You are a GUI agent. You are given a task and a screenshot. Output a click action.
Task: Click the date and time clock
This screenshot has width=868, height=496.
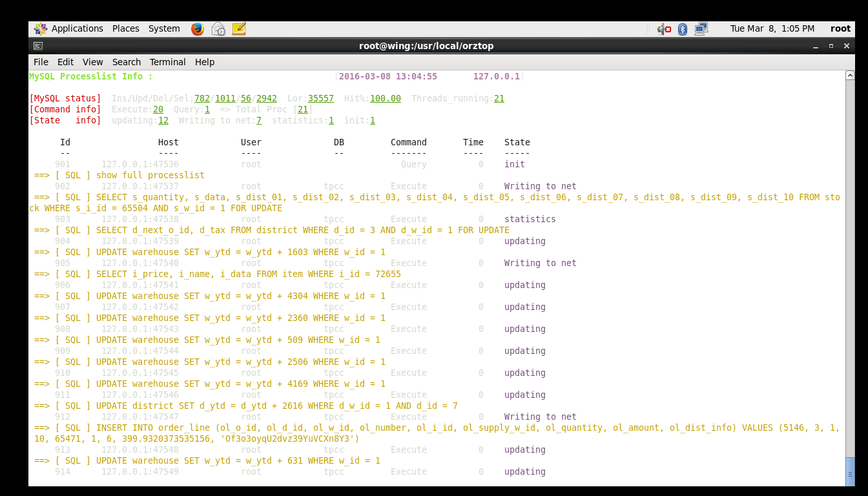(772, 28)
